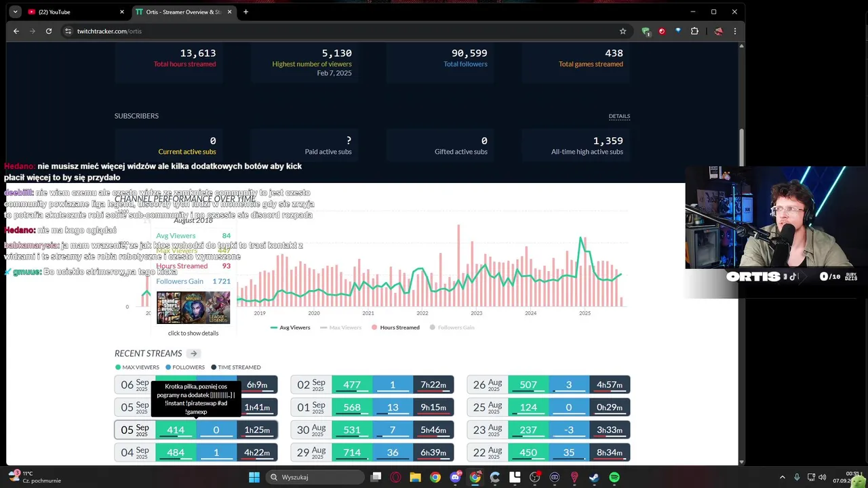The height and width of the screenshot is (488, 868).
Task: Open the Chrome three-dot menu
Action: 735,31
